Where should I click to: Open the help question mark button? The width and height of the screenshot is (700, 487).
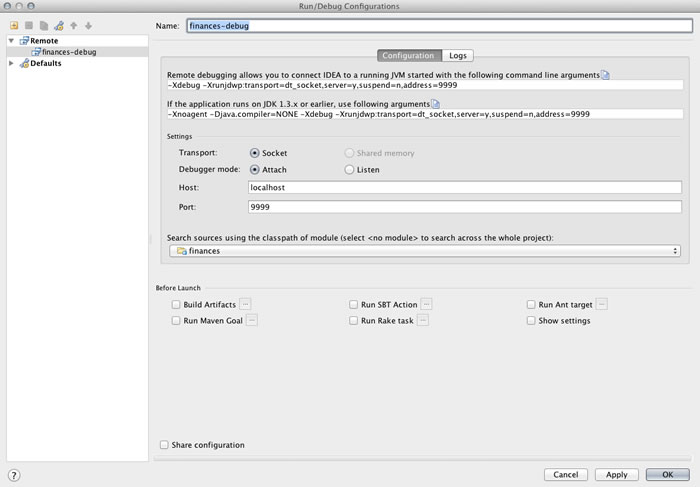click(14, 475)
